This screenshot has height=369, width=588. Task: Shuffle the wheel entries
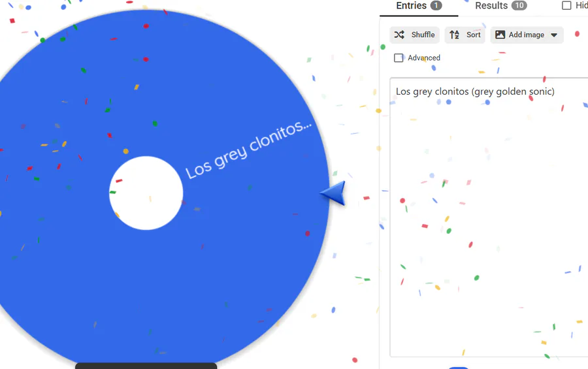coord(414,35)
